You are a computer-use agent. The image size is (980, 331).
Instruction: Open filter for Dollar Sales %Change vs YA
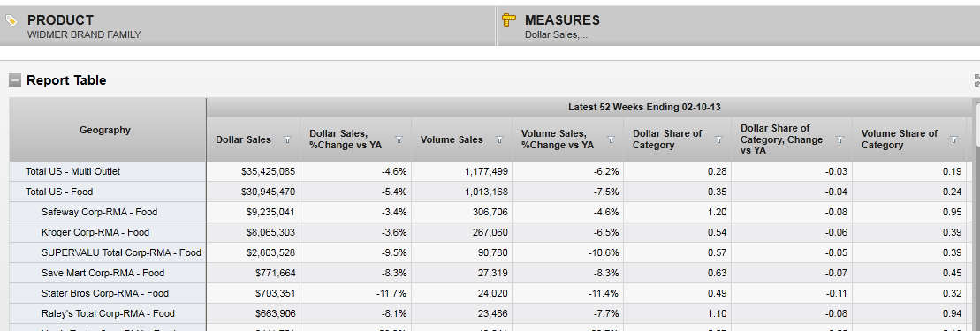[x=399, y=139]
